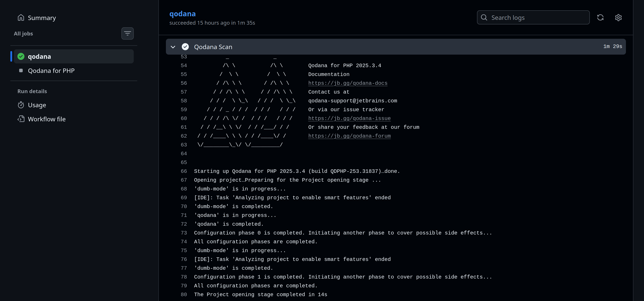Click log line number 66

pyautogui.click(x=184, y=171)
